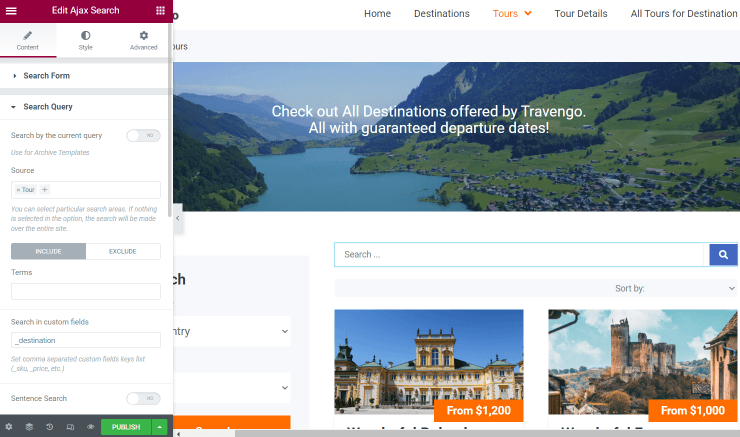Open the Home menu item
The width and height of the screenshot is (740, 437).
click(378, 14)
